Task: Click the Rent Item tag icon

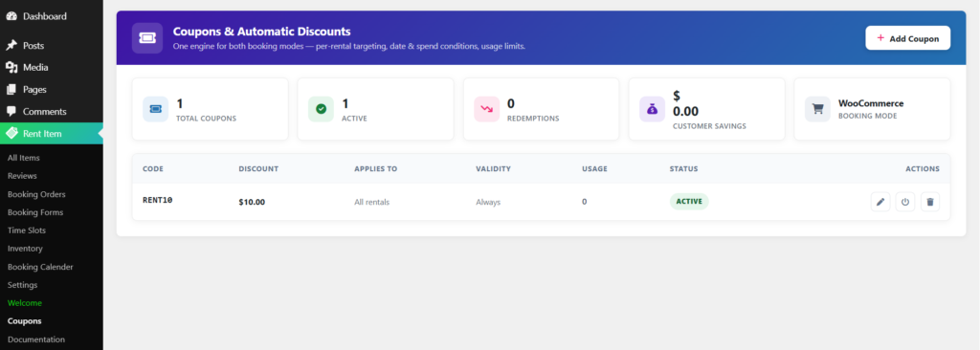Action: (x=11, y=133)
